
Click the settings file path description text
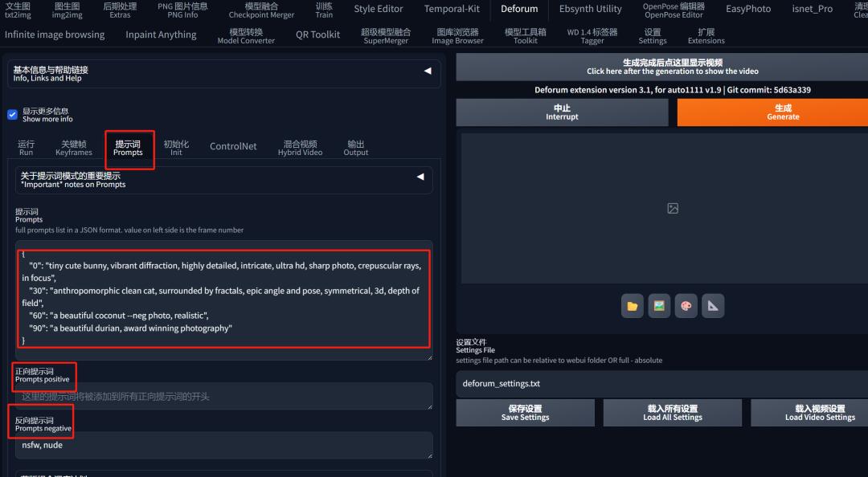(x=559, y=361)
